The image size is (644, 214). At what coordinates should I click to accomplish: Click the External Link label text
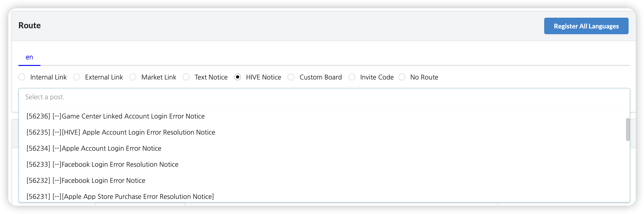click(104, 77)
